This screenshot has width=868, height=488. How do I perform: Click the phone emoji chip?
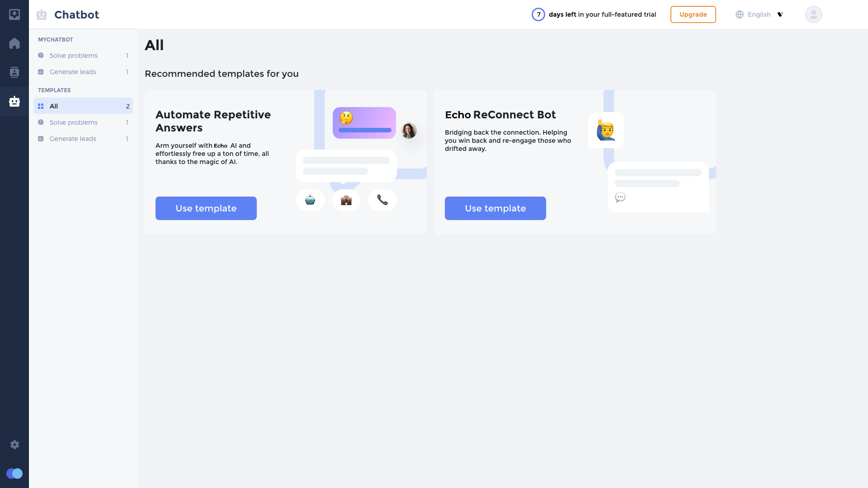[x=382, y=200]
